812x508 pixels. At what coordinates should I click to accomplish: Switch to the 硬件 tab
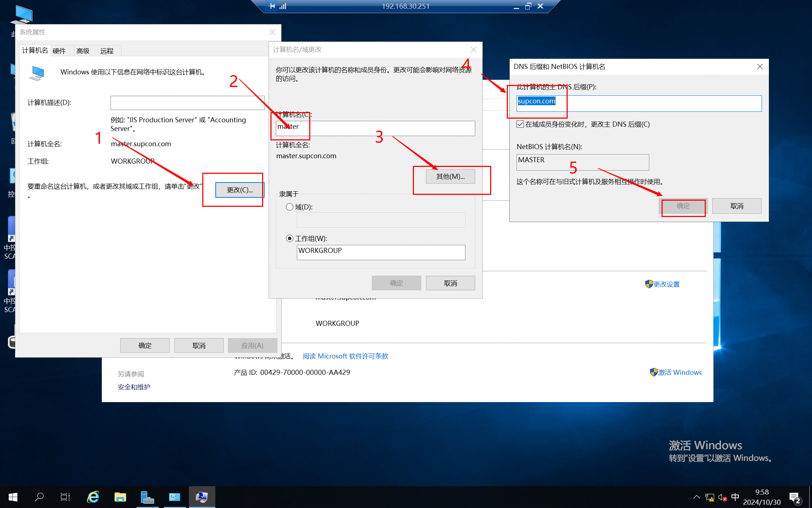(x=59, y=51)
